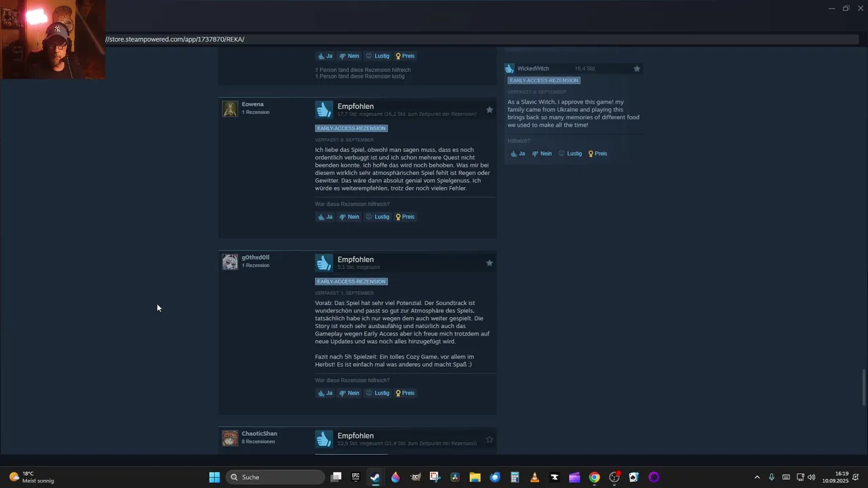Click thumbs-up Empfohlen icon on ChaoticShan's review

[324, 439]
